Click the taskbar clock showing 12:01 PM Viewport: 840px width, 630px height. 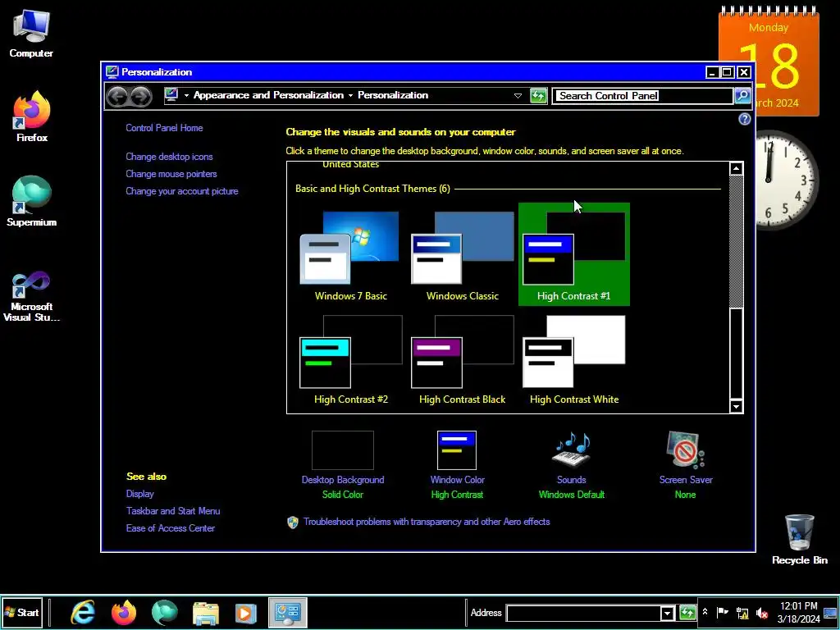(799, 612)
